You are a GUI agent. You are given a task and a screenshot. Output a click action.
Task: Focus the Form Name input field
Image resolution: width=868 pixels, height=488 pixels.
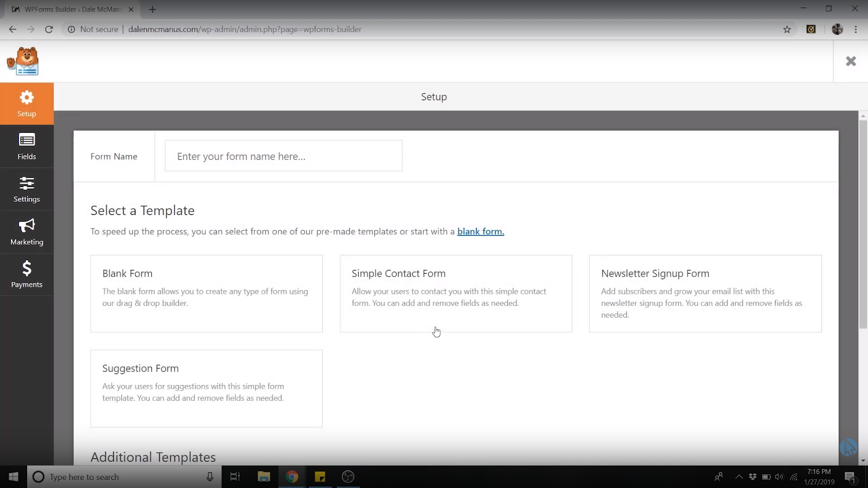click(283, 156)
